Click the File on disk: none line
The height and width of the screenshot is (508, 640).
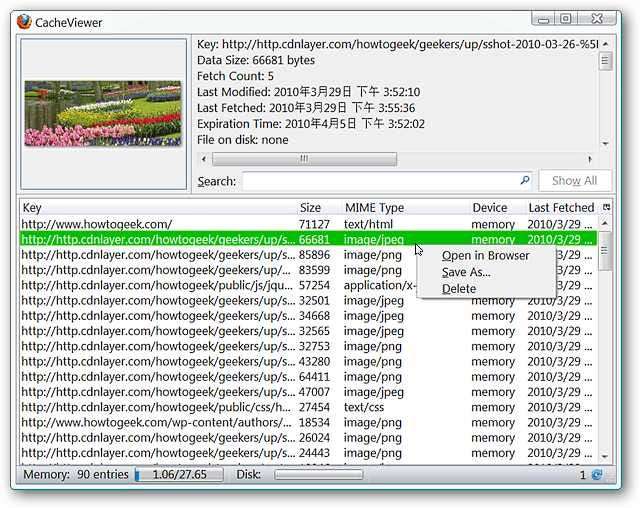pos(242,140)
